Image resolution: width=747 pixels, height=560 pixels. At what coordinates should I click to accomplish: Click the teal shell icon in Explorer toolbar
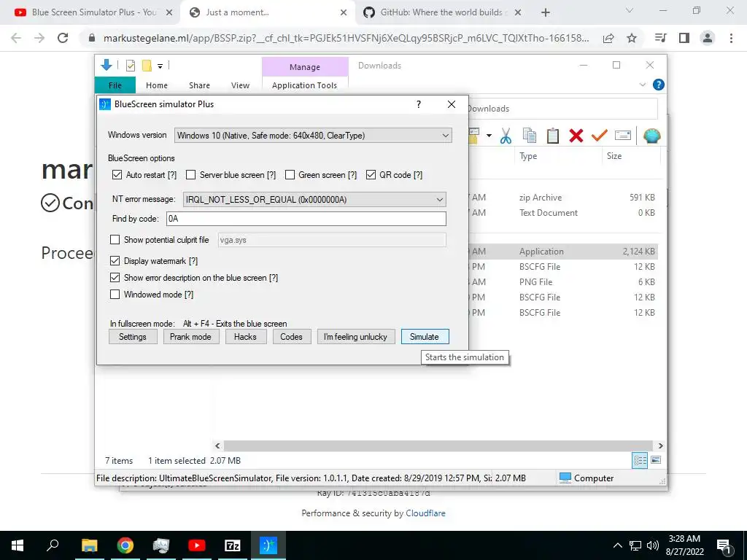click(651, 136)
